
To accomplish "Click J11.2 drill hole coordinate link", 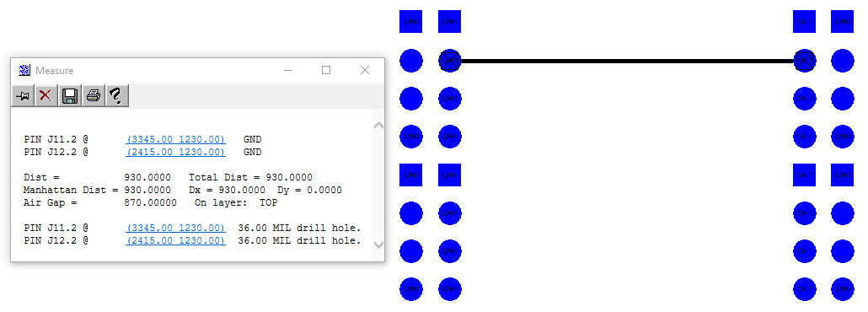I will 176,228.
